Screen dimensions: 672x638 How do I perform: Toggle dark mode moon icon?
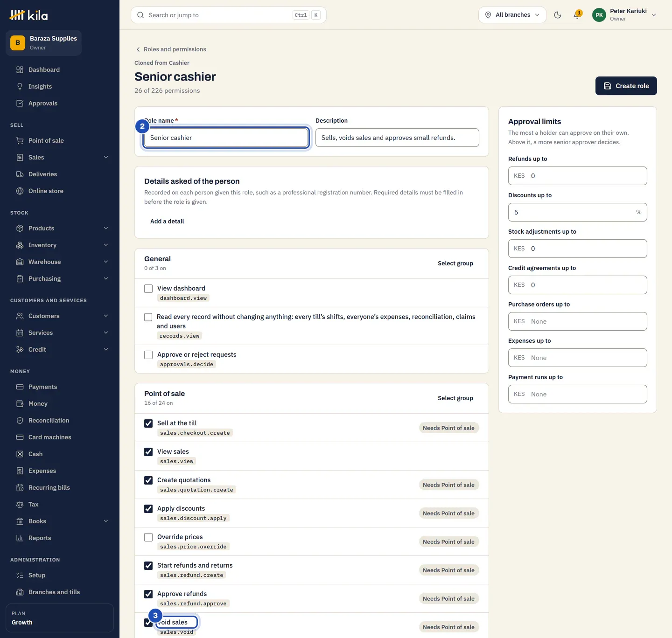click(558, 15)
